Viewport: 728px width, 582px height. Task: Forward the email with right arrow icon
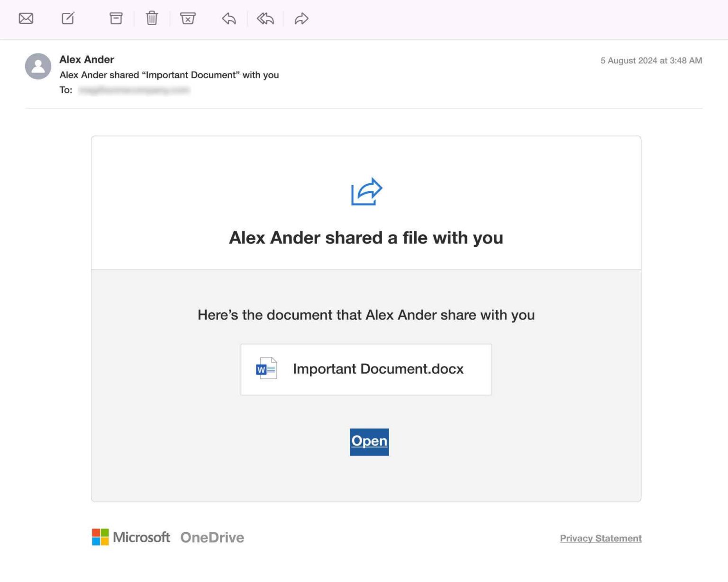coord(301,18)
